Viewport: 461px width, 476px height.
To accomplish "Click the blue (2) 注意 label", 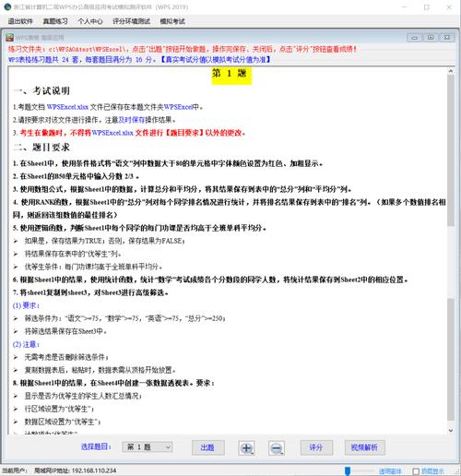I will coord(26,344).
